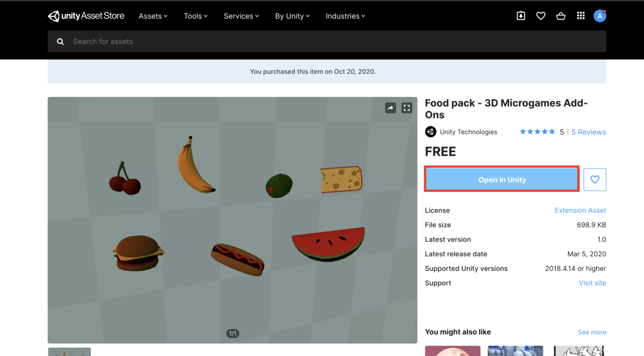Share the asset preview image
This screenshot has width=644, height=356.
390,108
